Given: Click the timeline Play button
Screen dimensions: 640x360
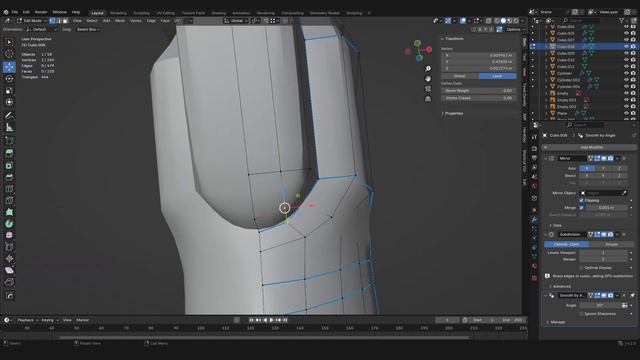Looking at the screenshot, I should pyautogui.click(x=271, y=320).
